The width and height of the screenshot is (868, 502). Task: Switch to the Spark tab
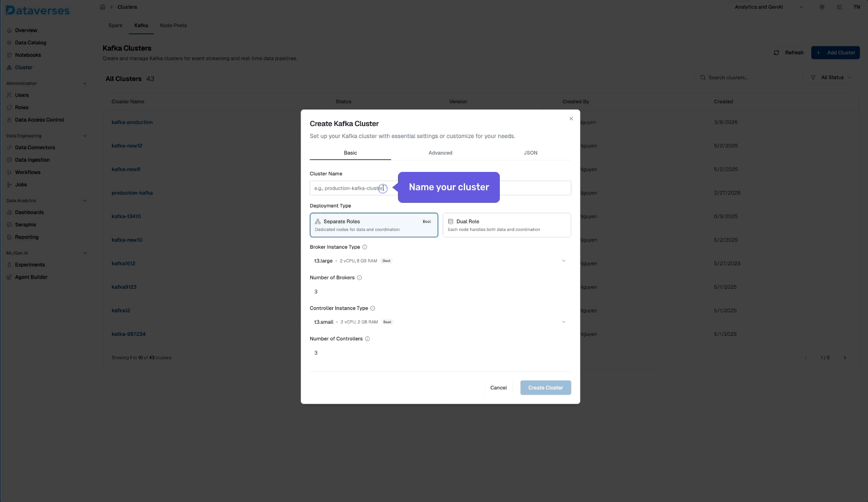(116, 25)
